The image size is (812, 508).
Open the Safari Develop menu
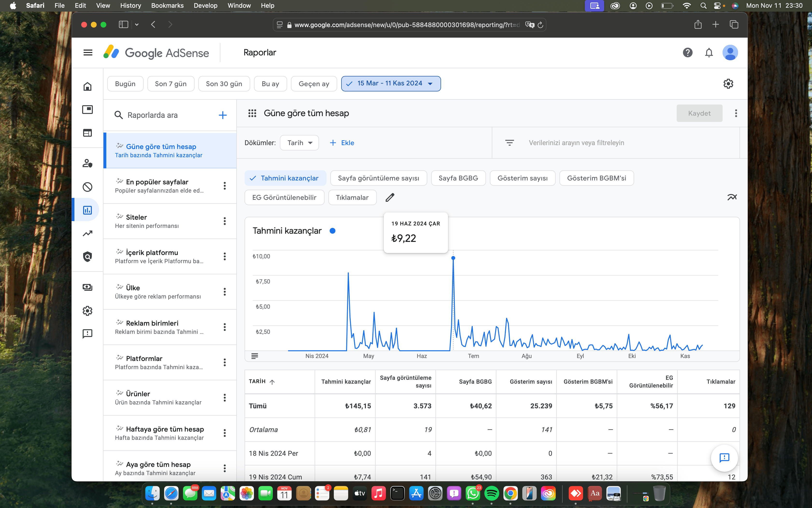[205, 5]
